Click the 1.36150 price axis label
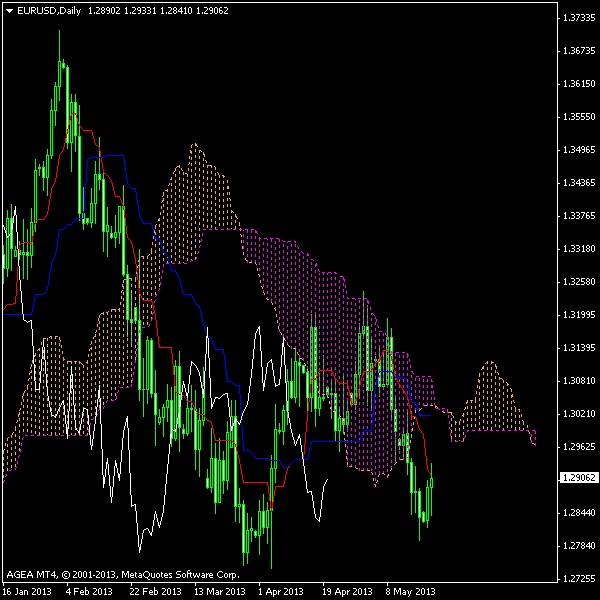Viewport: 600px width, 600px height. point(576,84)
